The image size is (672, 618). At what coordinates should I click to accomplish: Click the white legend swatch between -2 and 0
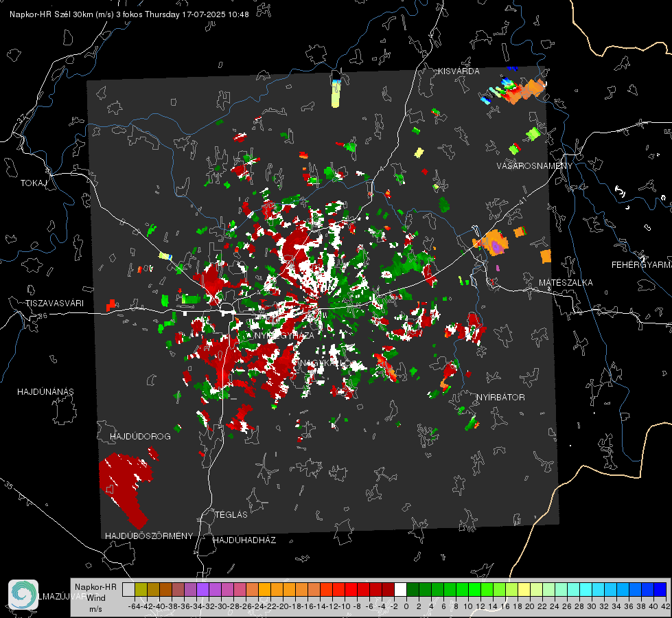click(400, 589)
